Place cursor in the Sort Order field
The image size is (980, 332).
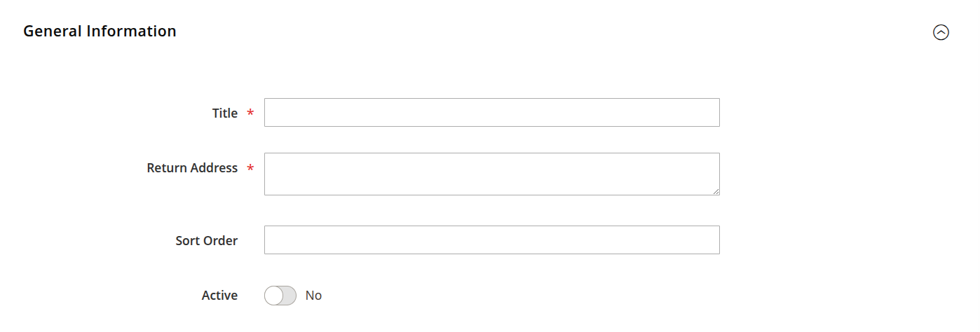click(491, 240)
